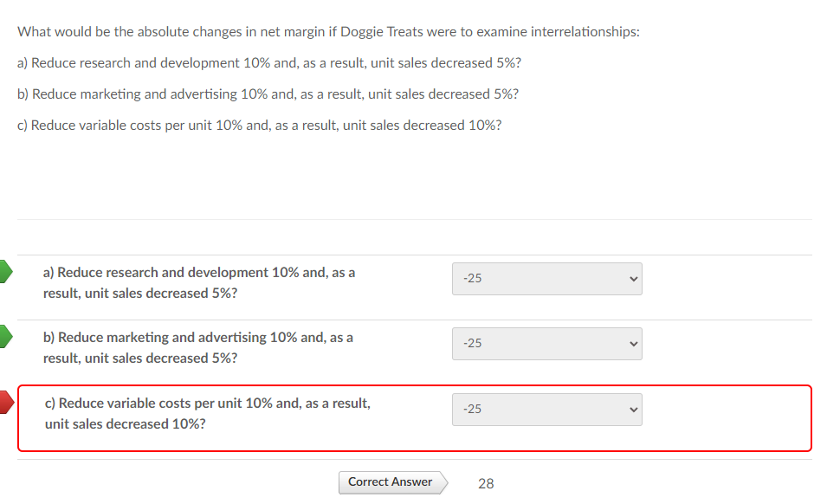Click the correct answer value 28
Screen dimensions: 827x504
tap(485, 483)
